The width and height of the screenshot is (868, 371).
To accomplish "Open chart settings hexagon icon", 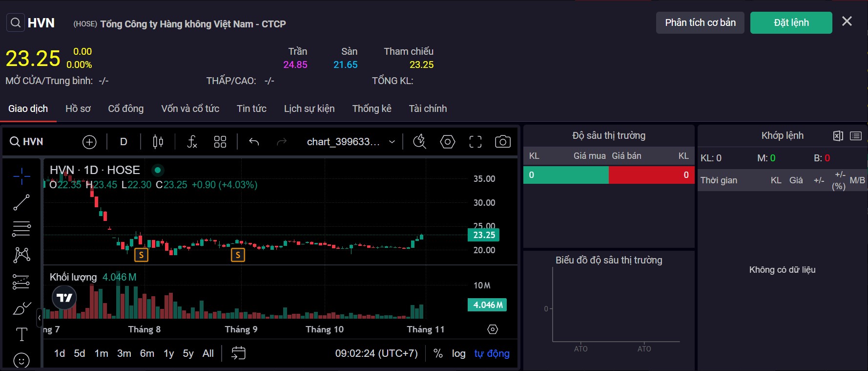I will point(447,142).
